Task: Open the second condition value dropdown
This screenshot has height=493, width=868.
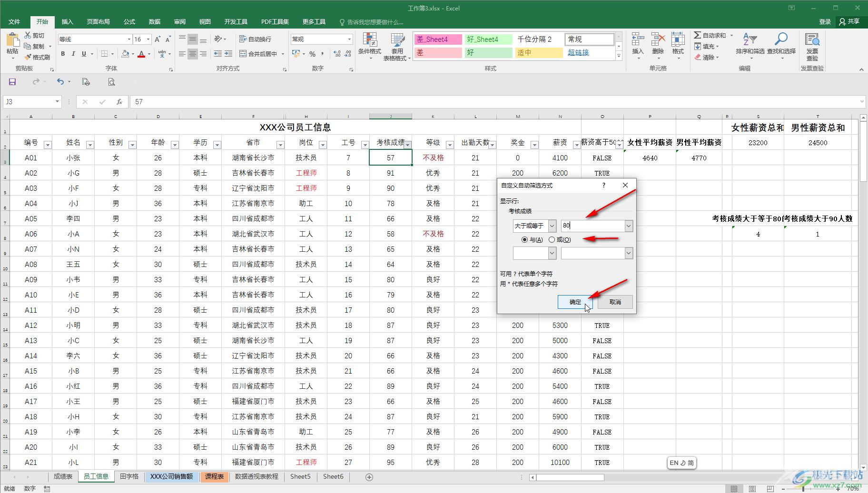Action: click(629, 253)
